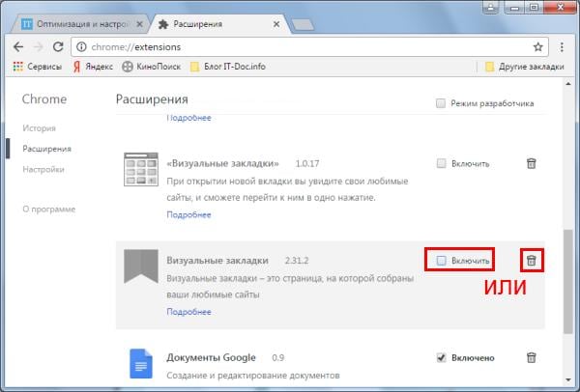
Task: Click trash icon for Документы Google
Action: 531,357
